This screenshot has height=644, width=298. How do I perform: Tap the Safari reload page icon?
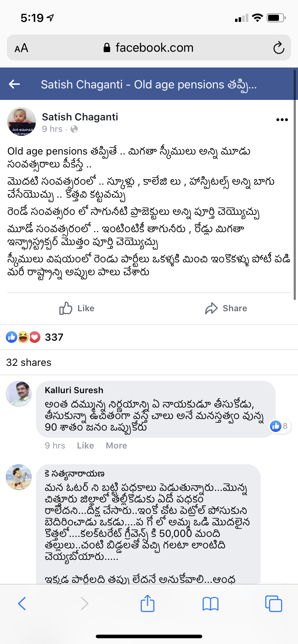[x=279, y=48]
